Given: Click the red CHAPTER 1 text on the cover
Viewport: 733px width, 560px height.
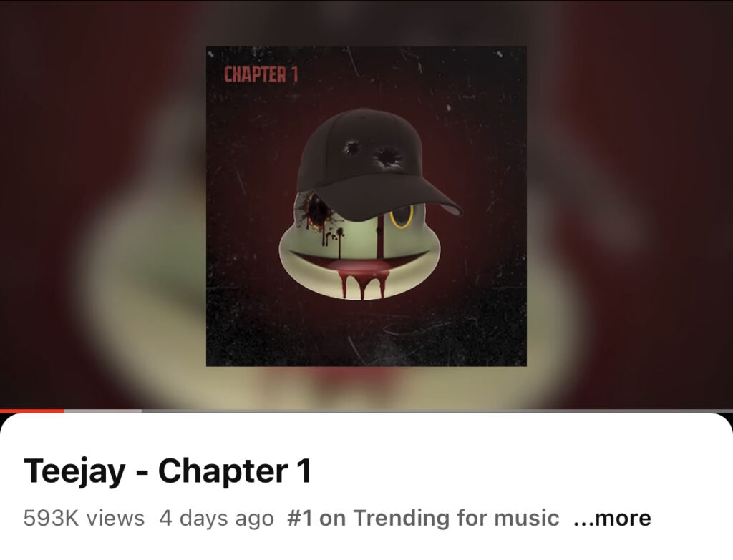Looking at the screenshot, I should click(261, 74).
